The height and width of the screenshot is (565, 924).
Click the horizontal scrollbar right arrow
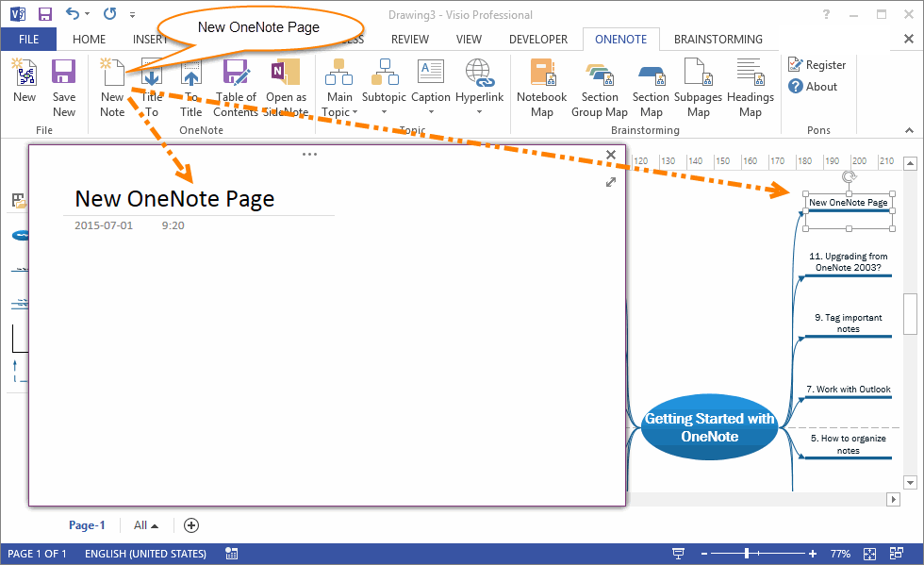[x=894, y=500]
